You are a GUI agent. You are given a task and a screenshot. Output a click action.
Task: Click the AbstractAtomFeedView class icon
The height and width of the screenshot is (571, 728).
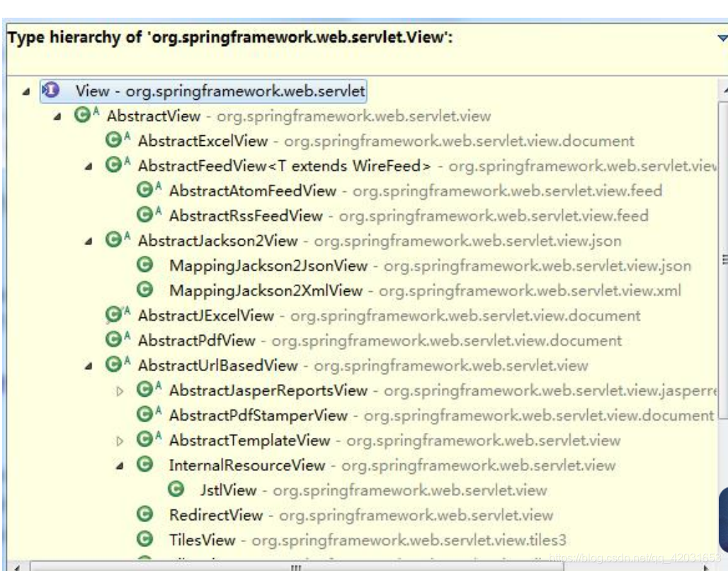click(144, 190)
